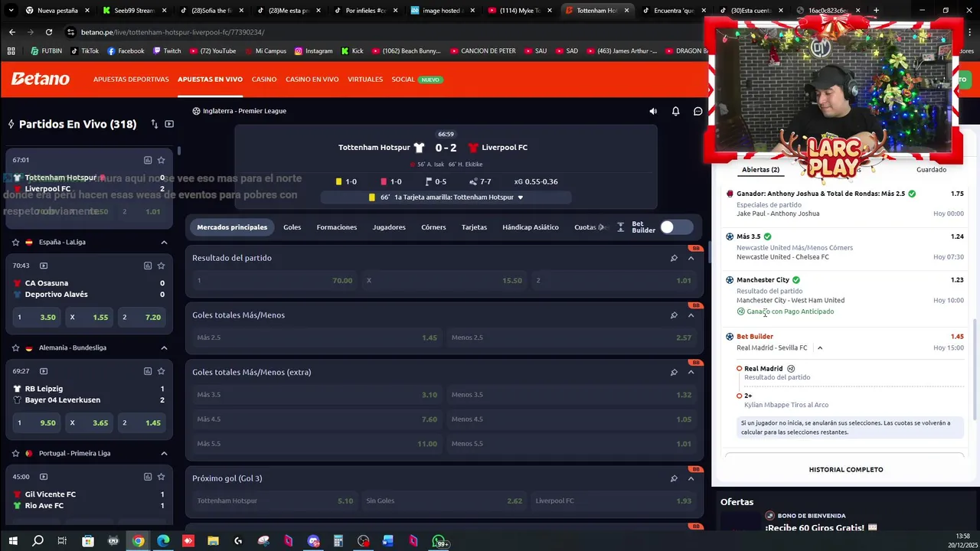Favorite the Portugal - Primeira Liga star
This screenshot has height=551, width=980.
pos(16,453)
